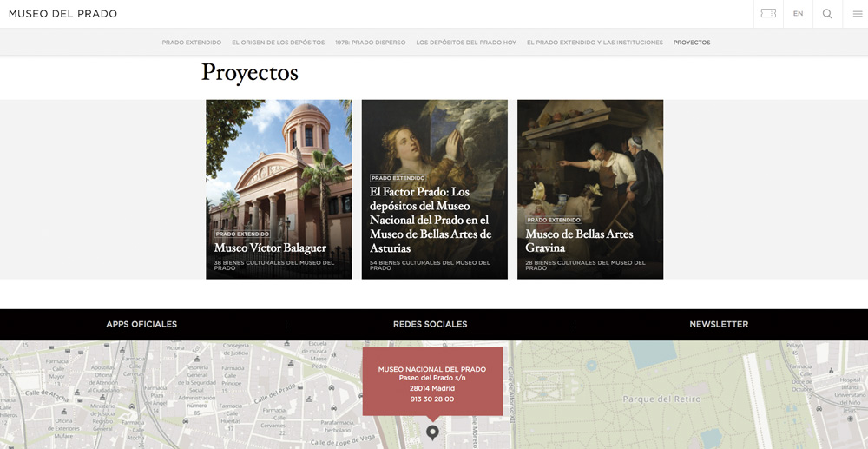Image resolution: width=868 pixels, height=449 pixels.
Task: Open Los Depósitos del Prado Hoy
Action: [x=465, y=43]
